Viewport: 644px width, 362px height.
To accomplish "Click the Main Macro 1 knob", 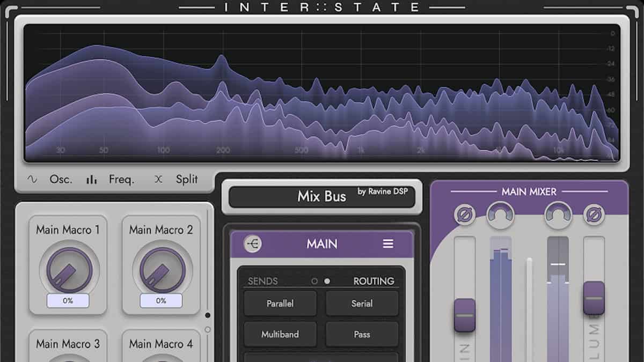I will (69, 270).
